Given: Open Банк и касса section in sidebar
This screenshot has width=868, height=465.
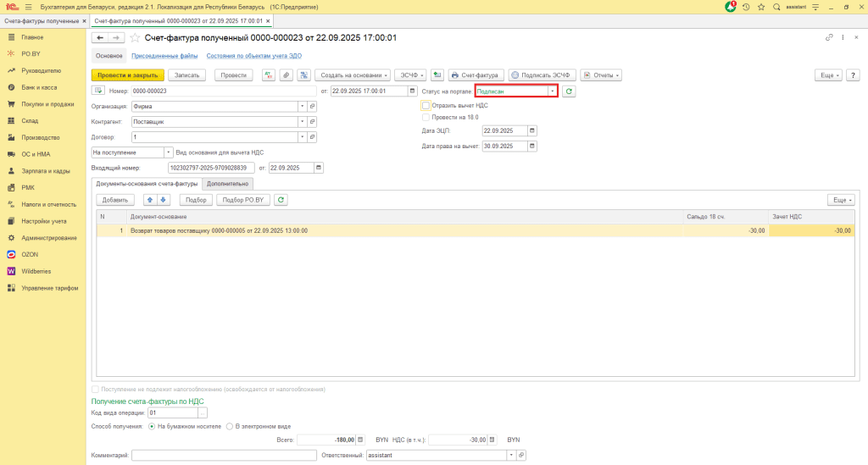Looking at the screenshot, I should 39,87.
